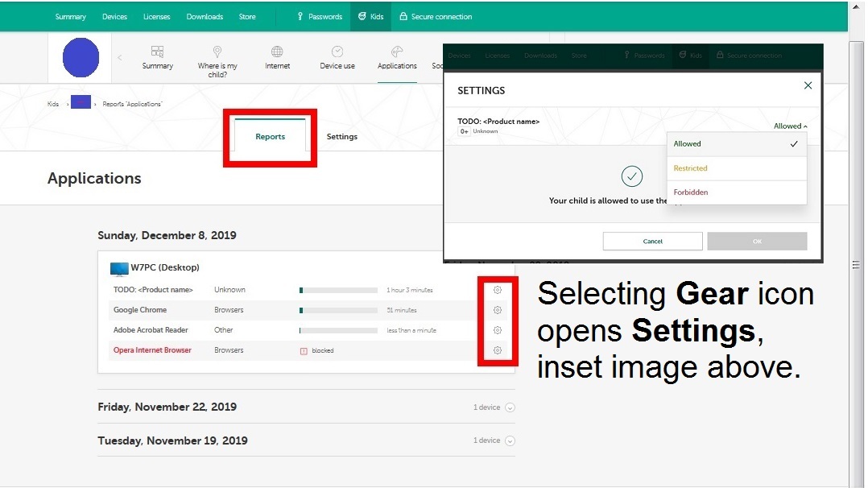This screenshot has height=488, width=868.
Task: Click the Applications icon in child navigation
Action: (397, 52)
